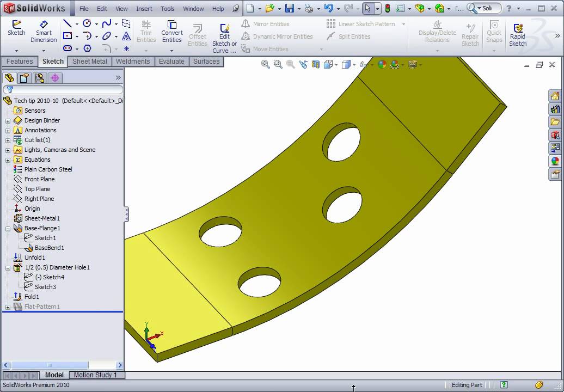Collapse the Base-Flange1 feature
The width and height of the screenshot is (564, 392).
coord(8,228)
